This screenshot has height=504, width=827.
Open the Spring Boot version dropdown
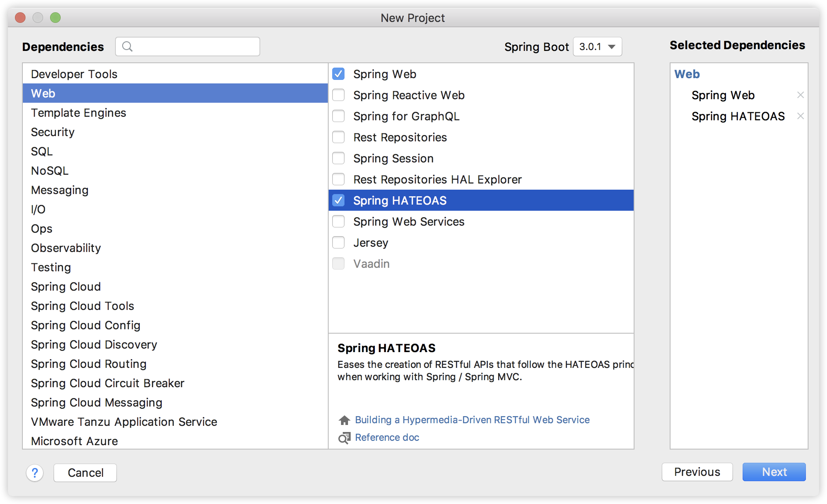point(597,47)
